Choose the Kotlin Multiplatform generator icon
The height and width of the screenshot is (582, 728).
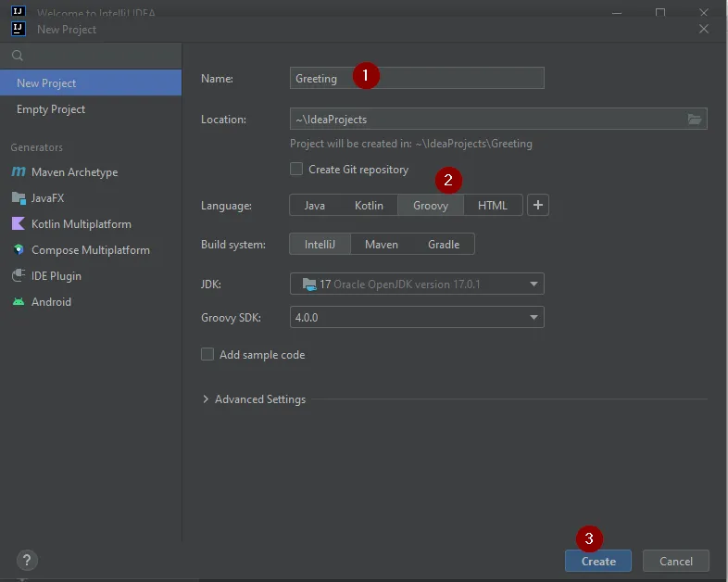pyautogui.click(x=19, y=224)
